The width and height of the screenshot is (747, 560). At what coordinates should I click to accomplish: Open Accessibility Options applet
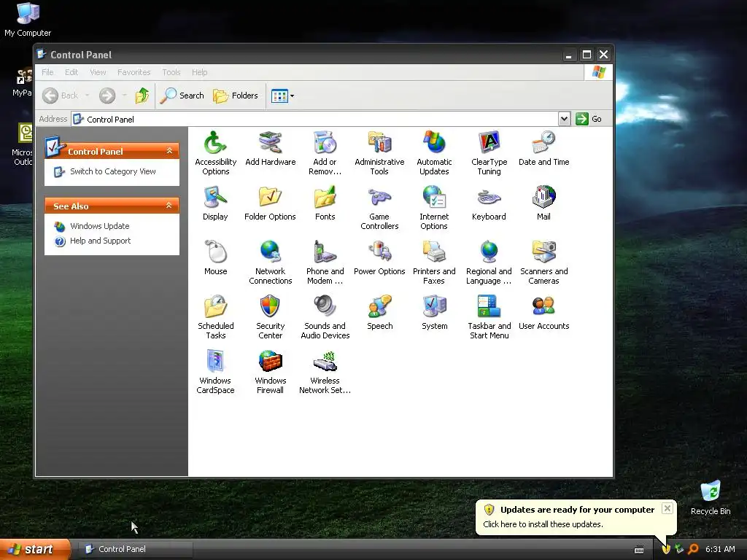[215, 152]
